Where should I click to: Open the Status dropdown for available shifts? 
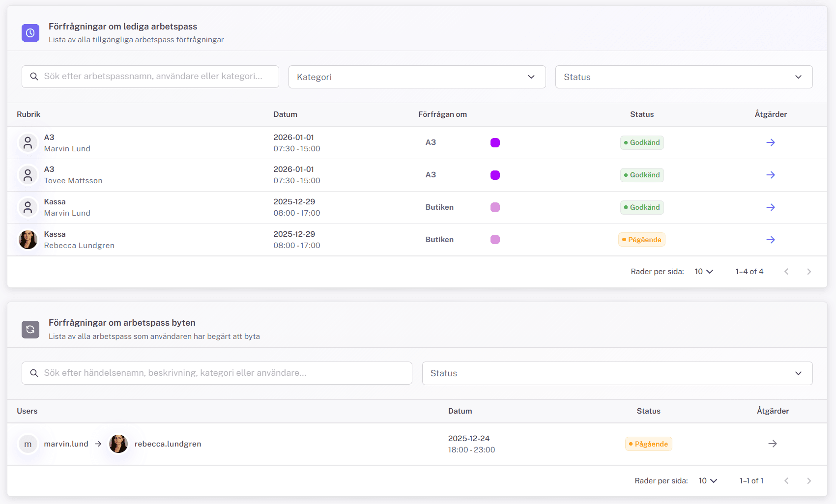(x=683, y=77)
